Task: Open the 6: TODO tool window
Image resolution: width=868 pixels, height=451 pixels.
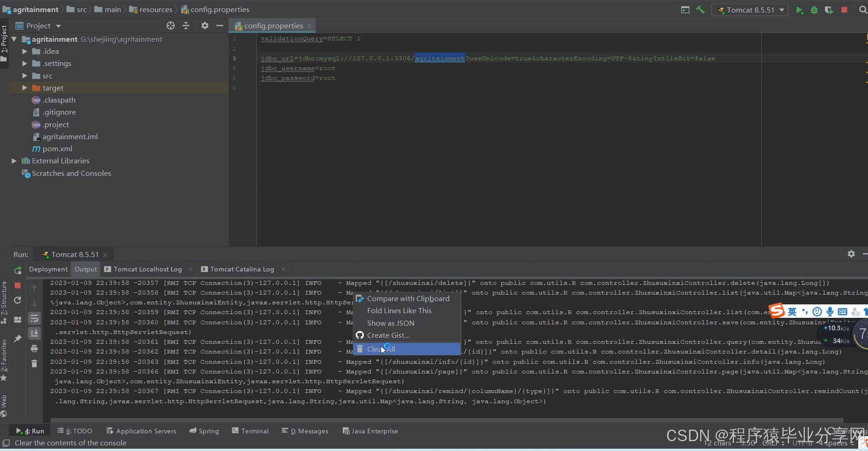Action: (x=75, y=431)
